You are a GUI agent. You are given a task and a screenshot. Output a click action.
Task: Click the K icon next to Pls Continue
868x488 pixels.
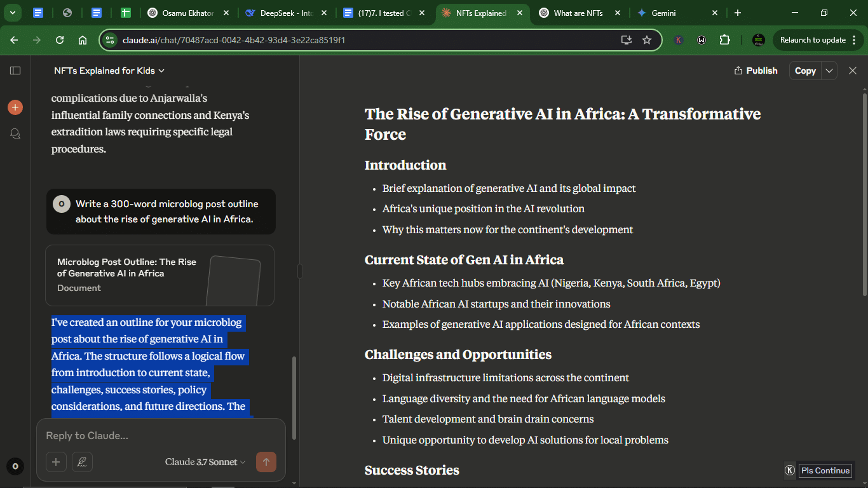pos(790,470)
